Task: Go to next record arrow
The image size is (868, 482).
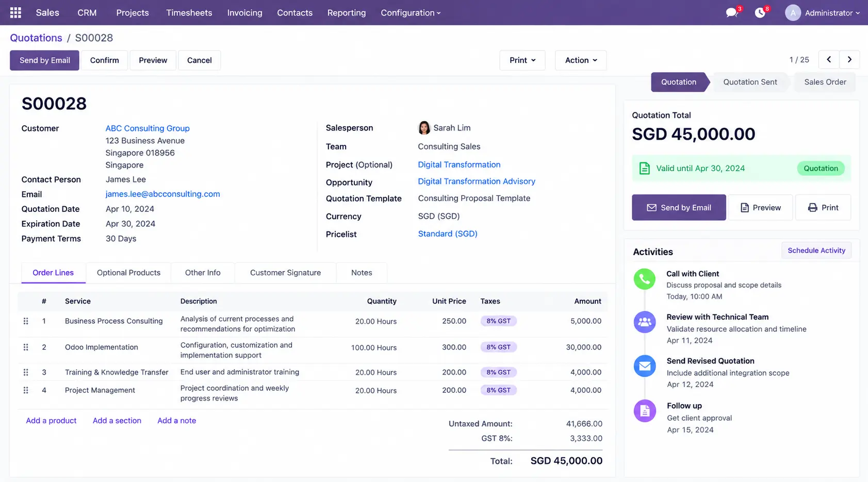Action: click(849, 60)
